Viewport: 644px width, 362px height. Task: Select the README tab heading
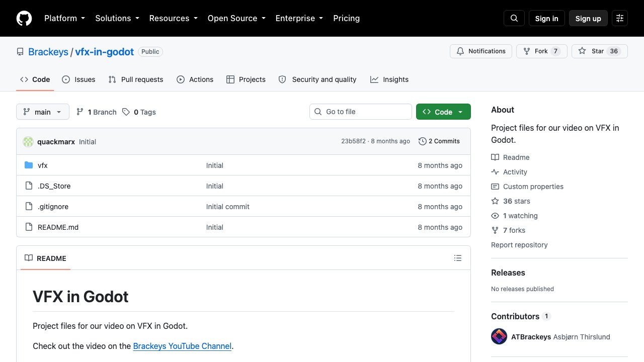point(45,258)
